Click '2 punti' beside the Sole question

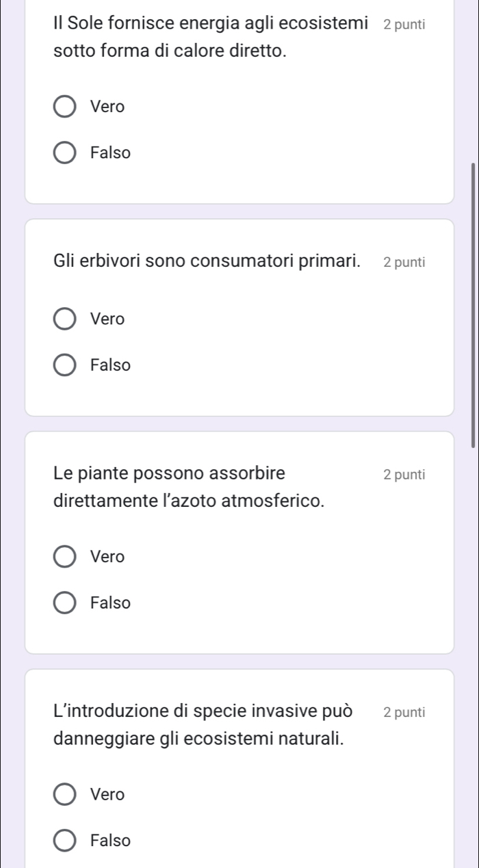coord(404,25)
